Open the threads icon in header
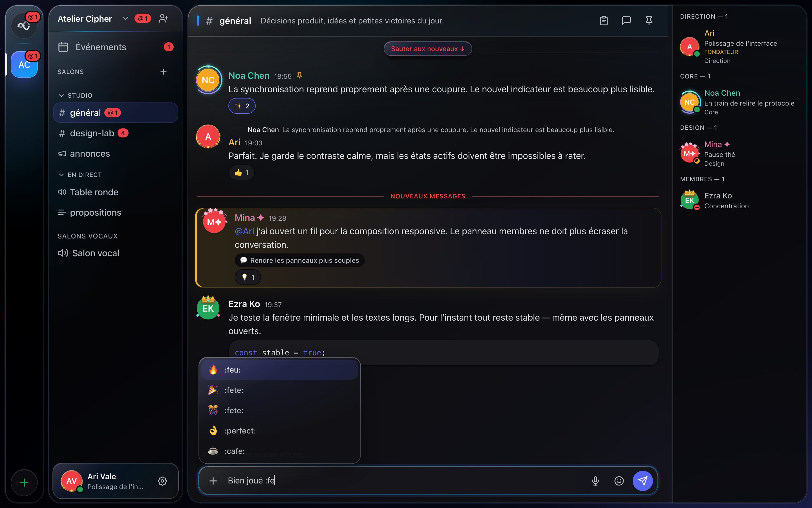The height and width of the screenshot is (508, 812). pos(626,21)
